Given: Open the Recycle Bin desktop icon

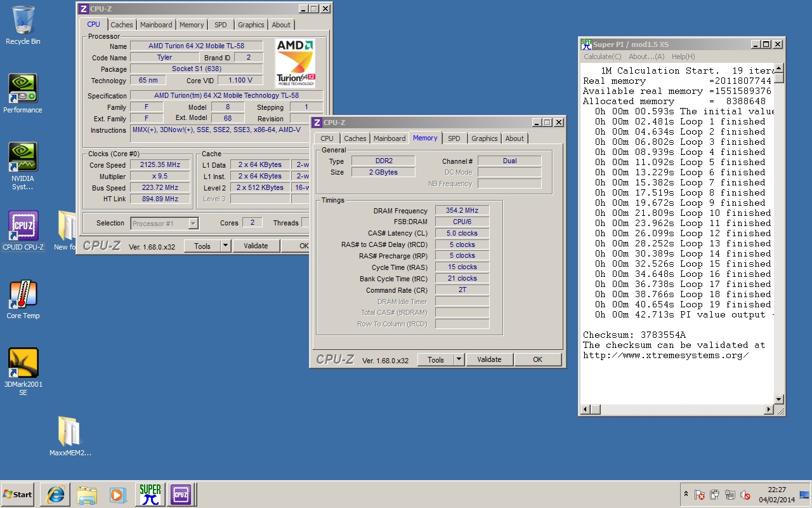Looking at the screenshot, I should point(23,25).
